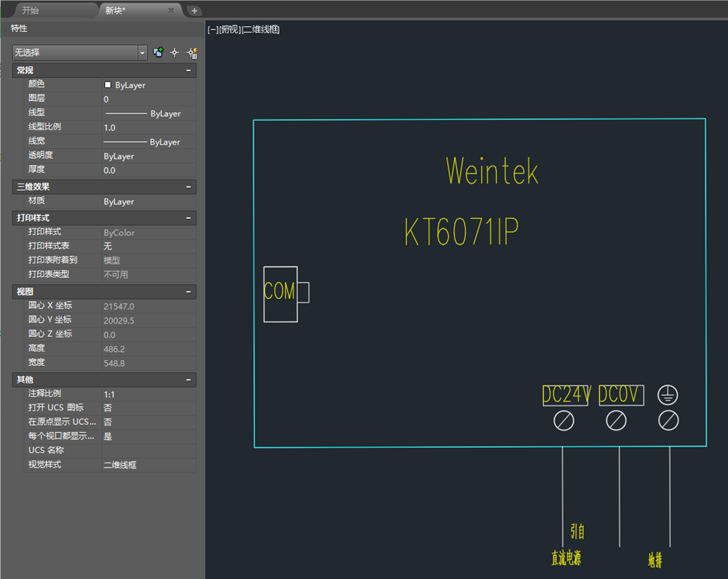This screenshot has height=579, width=728.
Task: Select the 地排 text in drawing
Action: tap(655, 560)
